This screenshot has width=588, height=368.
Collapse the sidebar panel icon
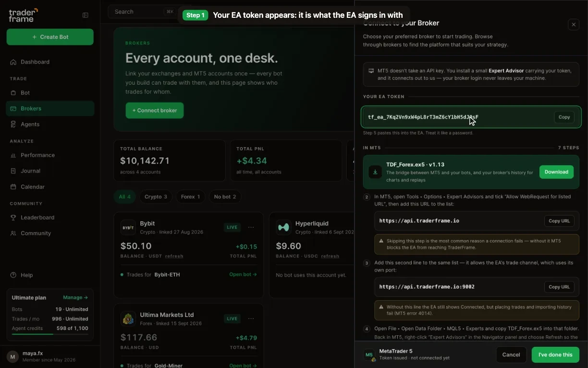coord(86,15)
